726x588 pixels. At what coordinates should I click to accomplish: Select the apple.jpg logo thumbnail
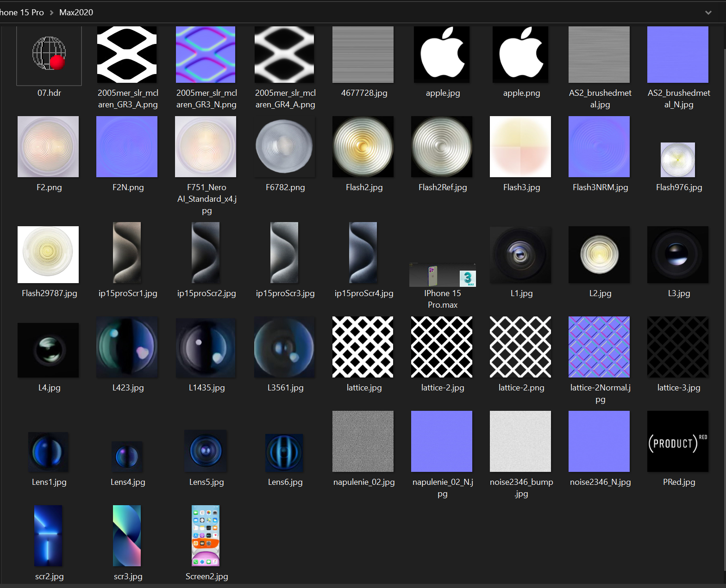(x=442, y=55)
